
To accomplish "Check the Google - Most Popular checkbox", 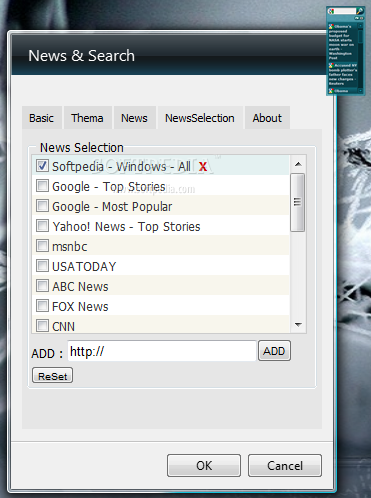I will (42, 205).
